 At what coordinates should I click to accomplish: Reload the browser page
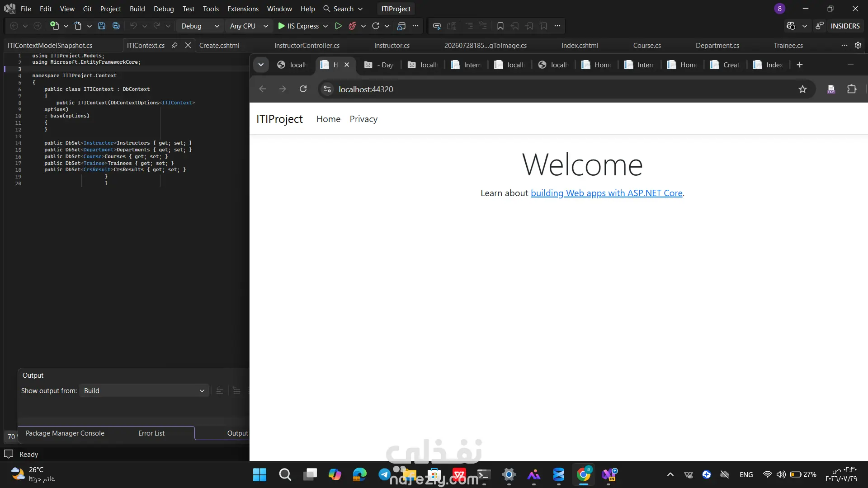pyautogui.click(x=303, y=89)
